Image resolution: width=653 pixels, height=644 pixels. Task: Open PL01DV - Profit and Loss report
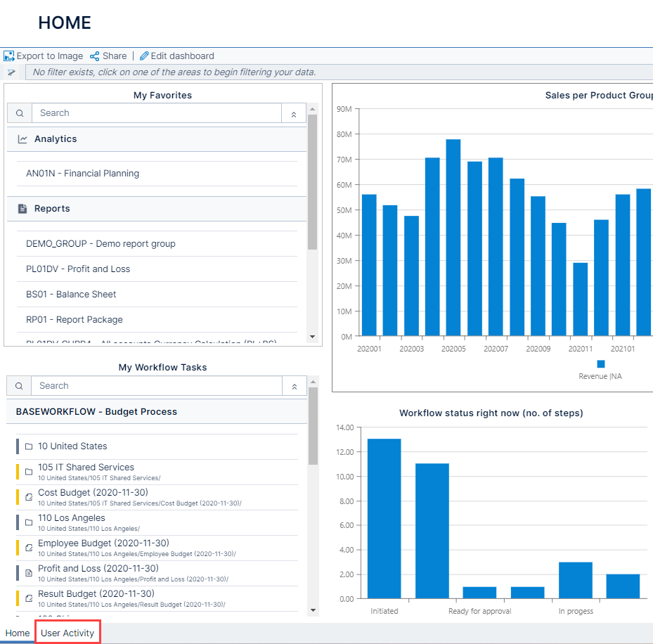(77, 269)
